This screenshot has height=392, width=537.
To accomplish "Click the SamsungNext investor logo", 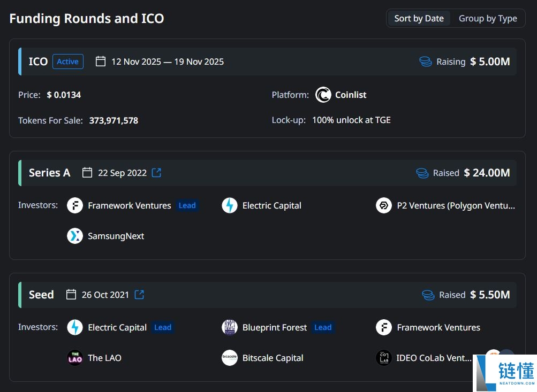I will coord(75,236).
